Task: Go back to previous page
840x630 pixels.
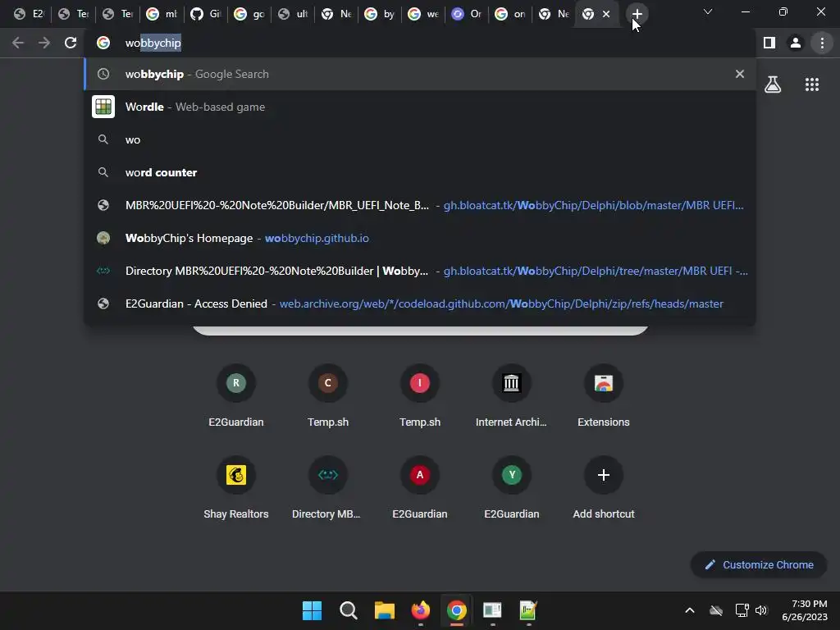Action: tap(18, 43)
